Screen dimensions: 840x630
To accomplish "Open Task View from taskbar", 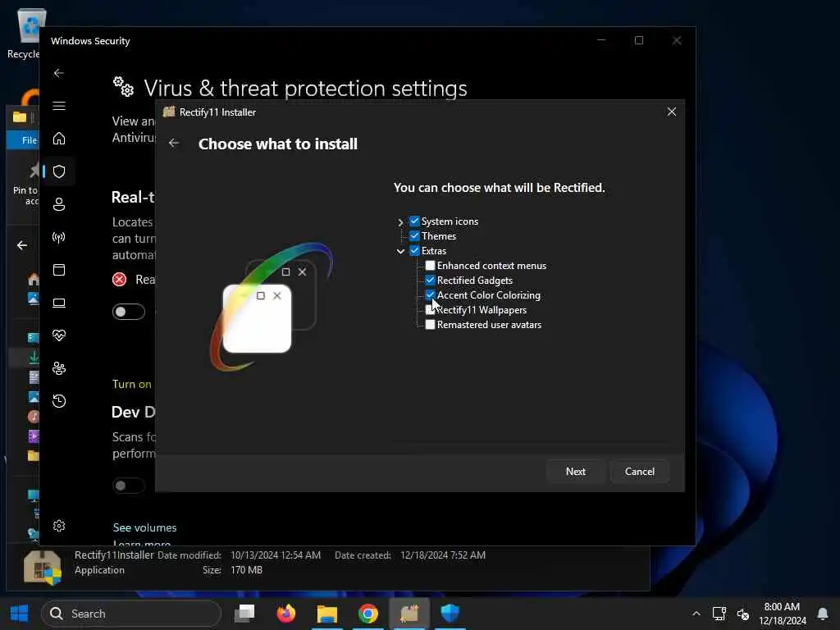I will coord(244,614).
